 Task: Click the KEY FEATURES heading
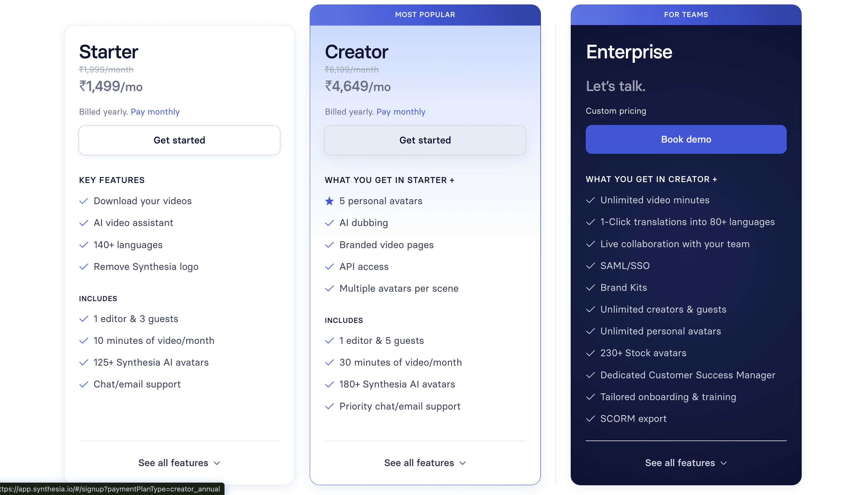click(112, 180)
